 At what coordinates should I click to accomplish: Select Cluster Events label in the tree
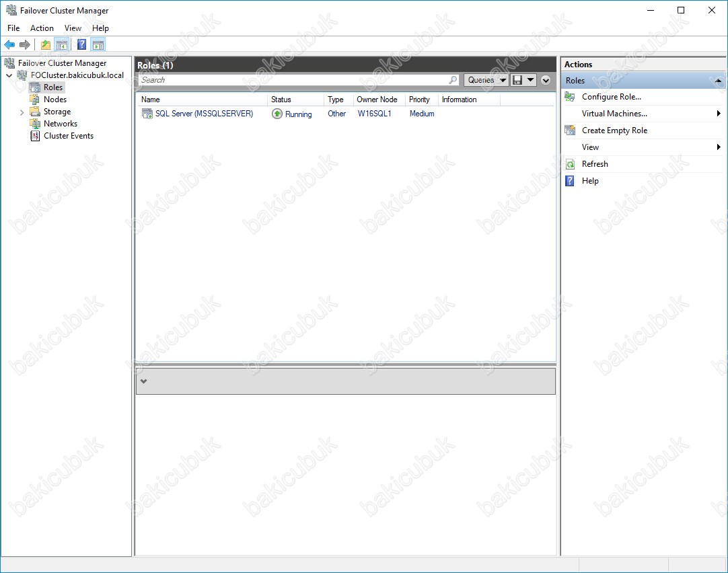coord(69,135)
